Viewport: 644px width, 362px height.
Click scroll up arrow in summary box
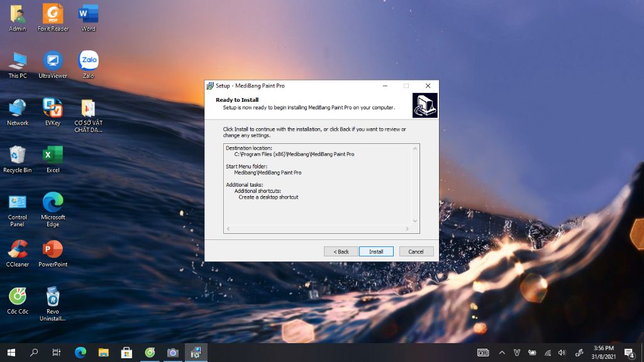tap(415, 148)
